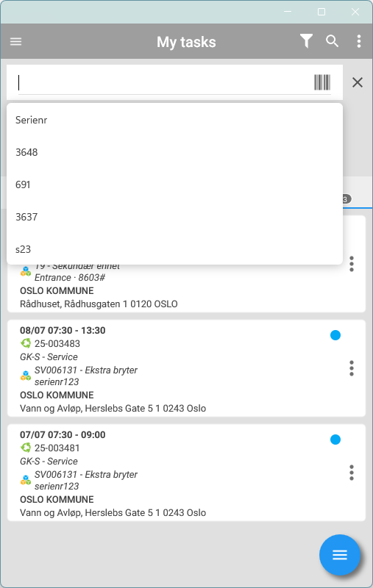Open the filter funnel icon

coord(306,41)
